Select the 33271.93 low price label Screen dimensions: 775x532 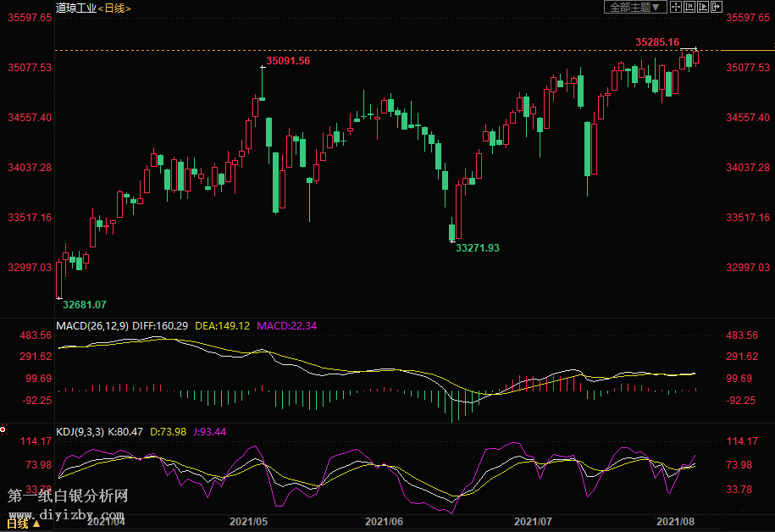(478, 247)
